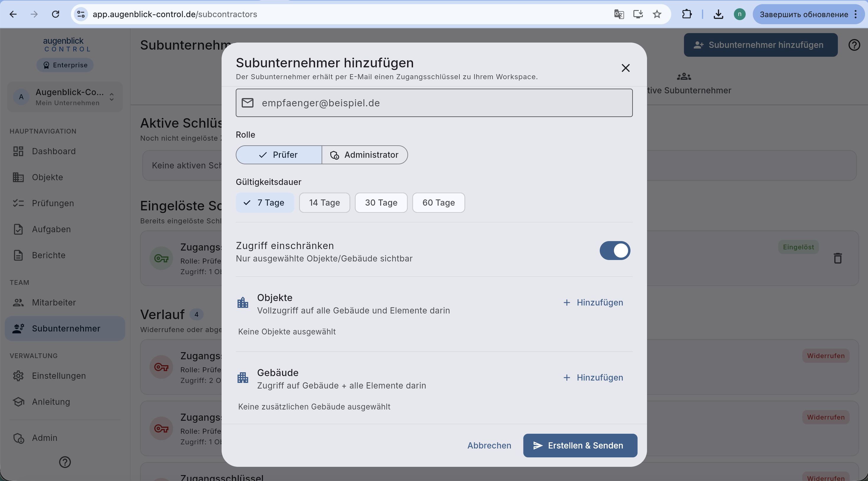Add an object via Objekte Hinzufügen
868x481 pixels.
[x=593, y=302]
